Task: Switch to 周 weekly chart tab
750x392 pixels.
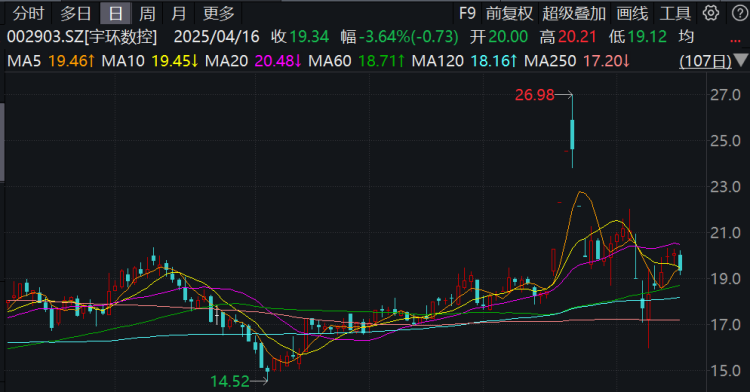Action: pos(147,13)
